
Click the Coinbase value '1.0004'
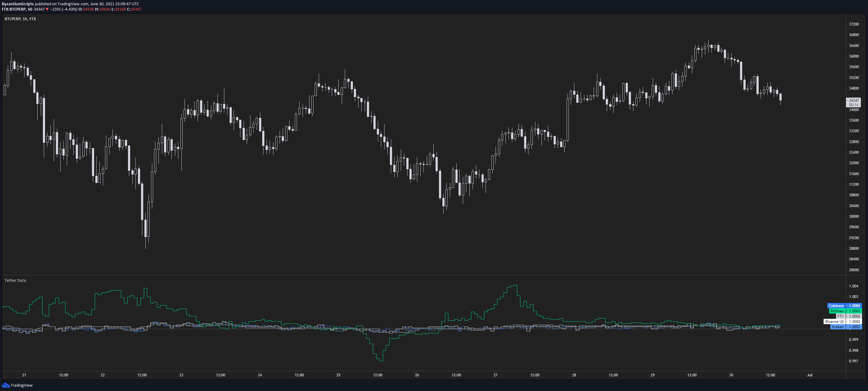pos(855,306)
